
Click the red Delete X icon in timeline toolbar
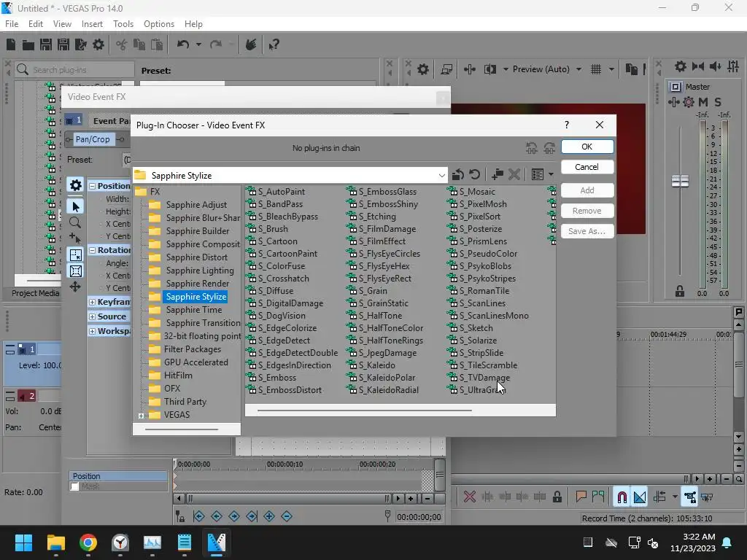pos(470,497)
